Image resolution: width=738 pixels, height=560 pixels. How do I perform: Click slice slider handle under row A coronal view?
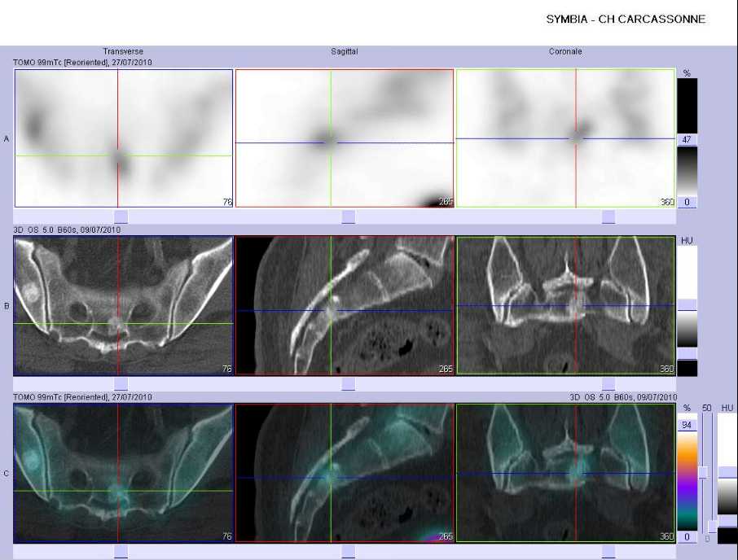tap(608, 217)
